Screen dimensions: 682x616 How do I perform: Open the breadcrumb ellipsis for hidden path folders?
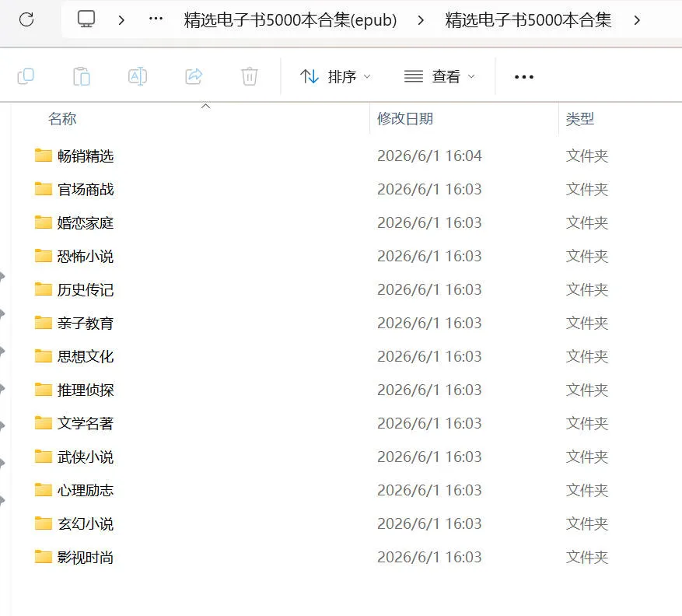tap(156, 19)
